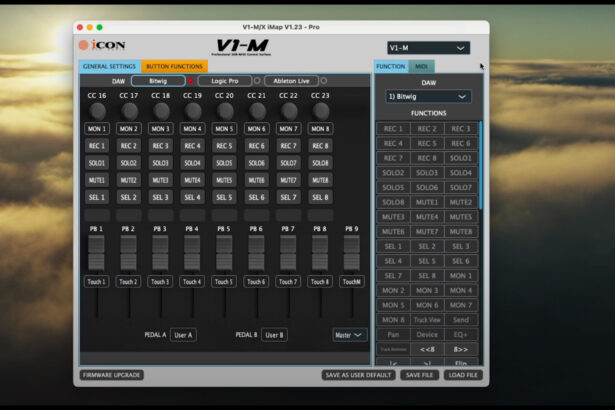Click the CC 18 rotary knob

pos(161,112)
